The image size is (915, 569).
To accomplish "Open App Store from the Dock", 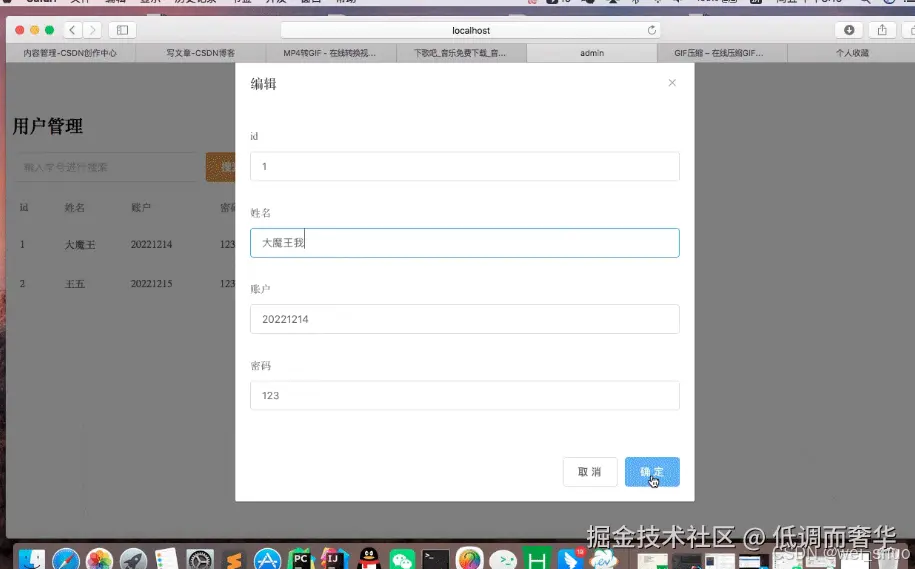I will pos(267,559).
